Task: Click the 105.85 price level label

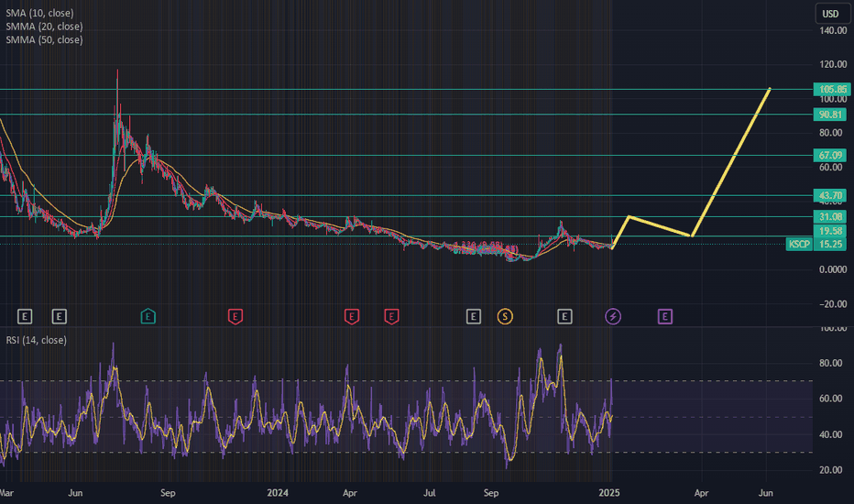Action: tap(832, 90)
